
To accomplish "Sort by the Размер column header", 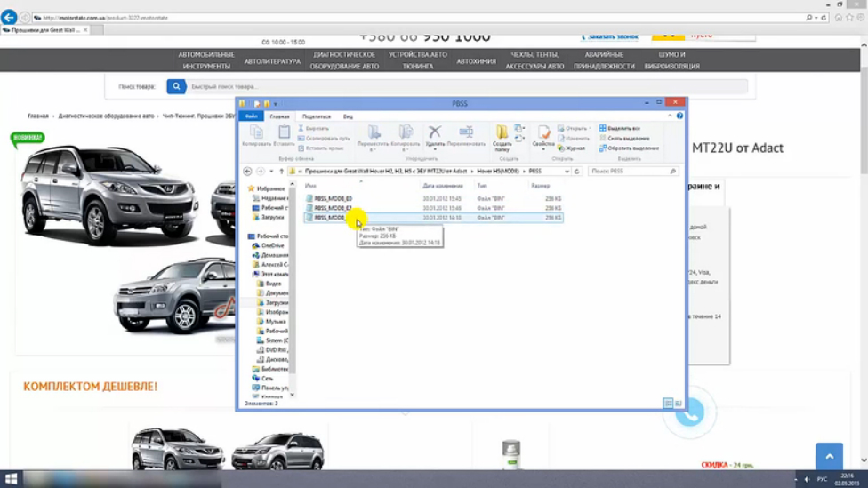I will pyautogui.click(x=541, y=186).
